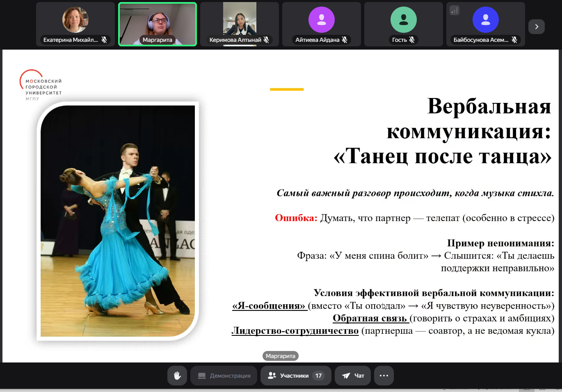Click the participant count badge 17
The height and width of the screenshot is (392, 562).
tap(318, 376)
